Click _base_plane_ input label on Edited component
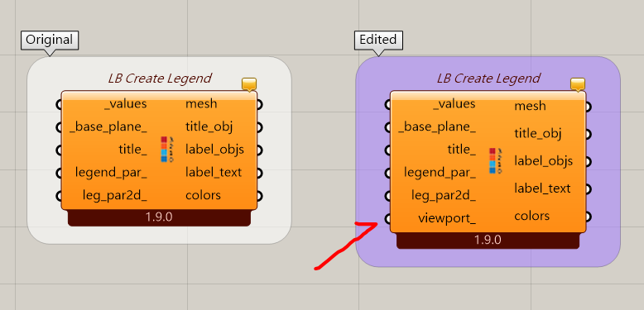 coord(437,127)
